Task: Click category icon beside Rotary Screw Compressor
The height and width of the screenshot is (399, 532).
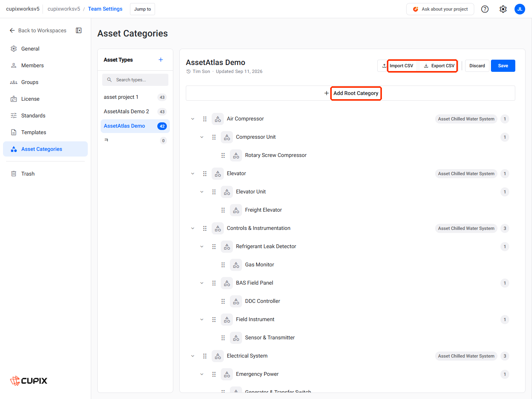Action: 236,155
